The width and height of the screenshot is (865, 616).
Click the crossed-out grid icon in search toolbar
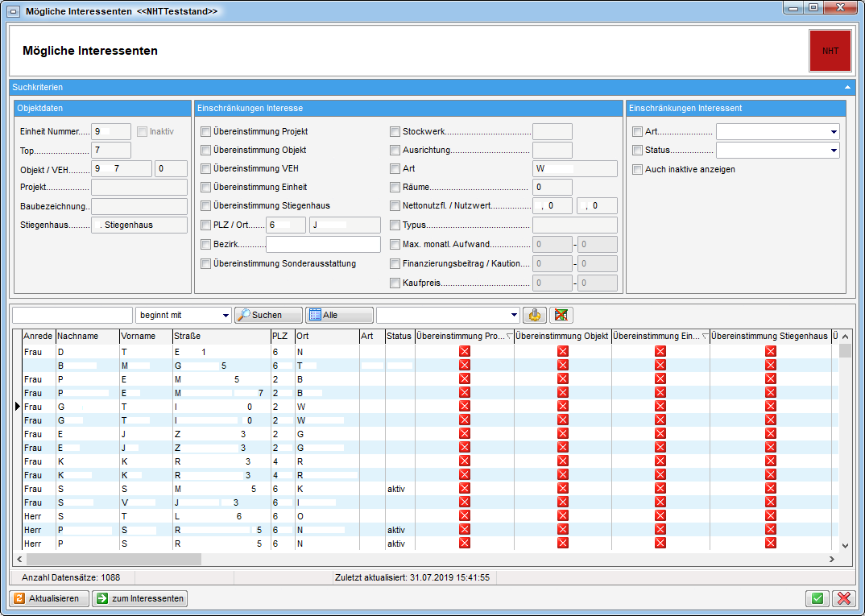click(561, 315)
